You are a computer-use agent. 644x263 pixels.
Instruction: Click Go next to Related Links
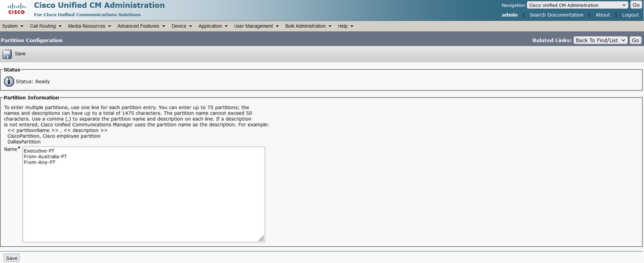click(x=636, y=40)
